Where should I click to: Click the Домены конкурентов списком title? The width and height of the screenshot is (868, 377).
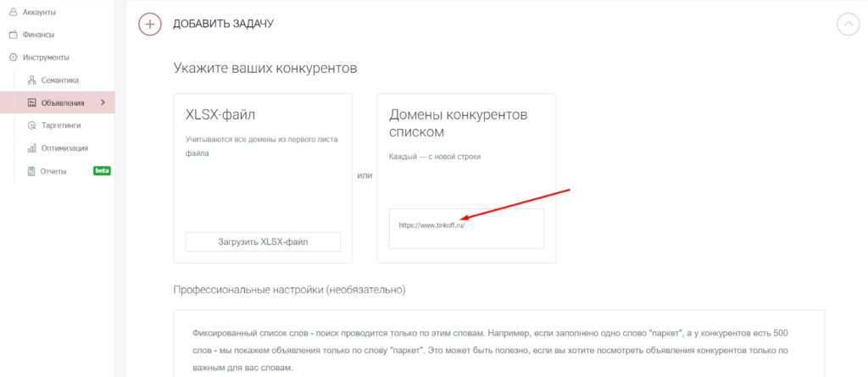click(459, 124)
